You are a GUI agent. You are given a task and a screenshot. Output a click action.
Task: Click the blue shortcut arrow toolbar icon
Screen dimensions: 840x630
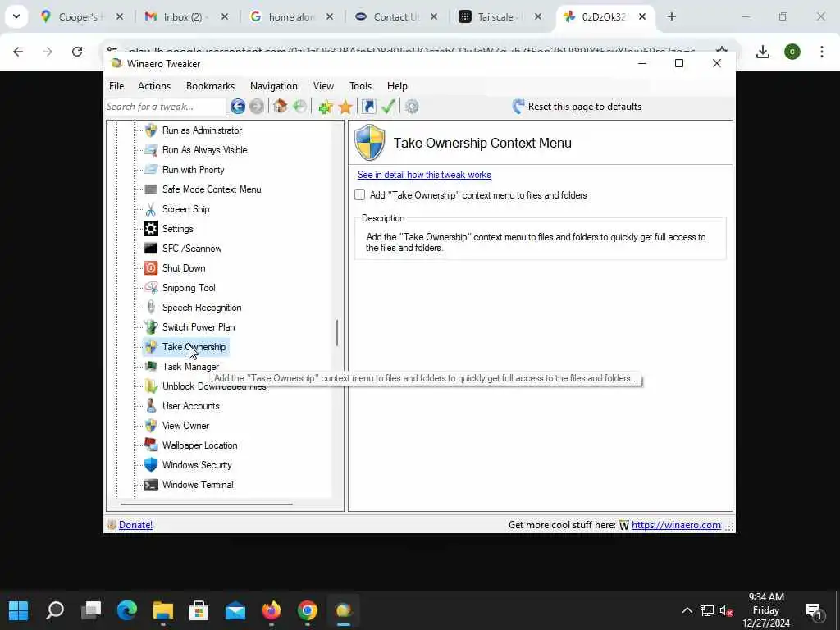click(x=368, y=107)
